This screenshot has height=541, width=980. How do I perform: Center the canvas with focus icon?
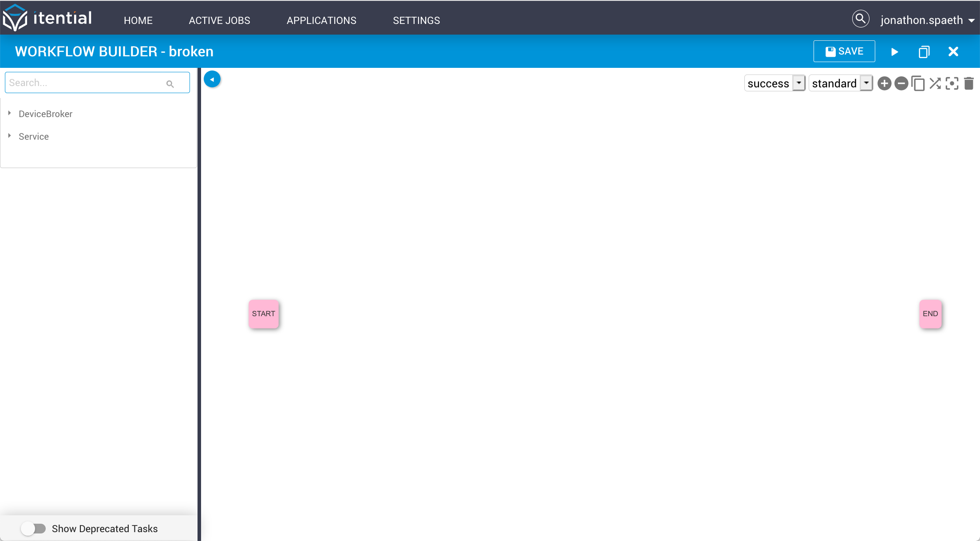[x=952, y=83]
